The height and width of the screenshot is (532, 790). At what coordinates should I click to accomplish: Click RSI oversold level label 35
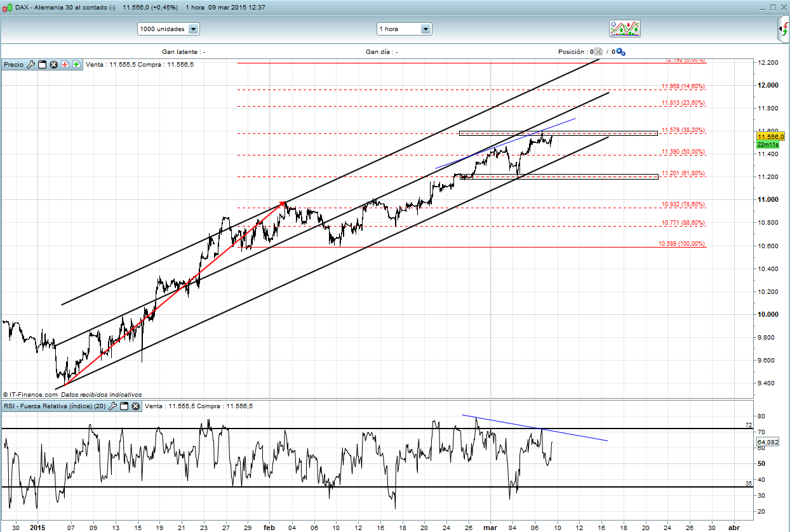pos(749,484)
